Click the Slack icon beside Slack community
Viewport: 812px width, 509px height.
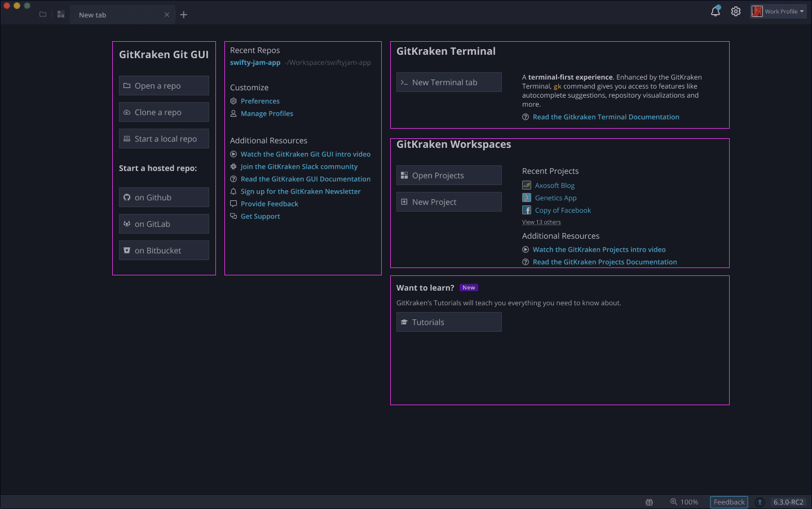tap(233, 166)
